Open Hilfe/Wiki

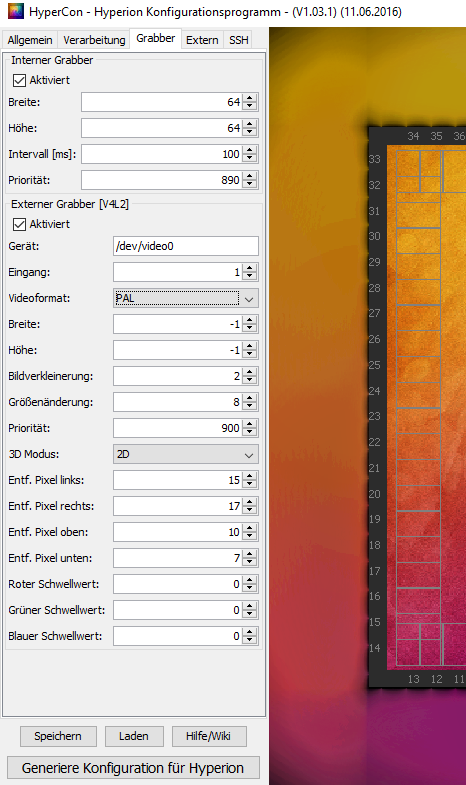coord(209,736)
